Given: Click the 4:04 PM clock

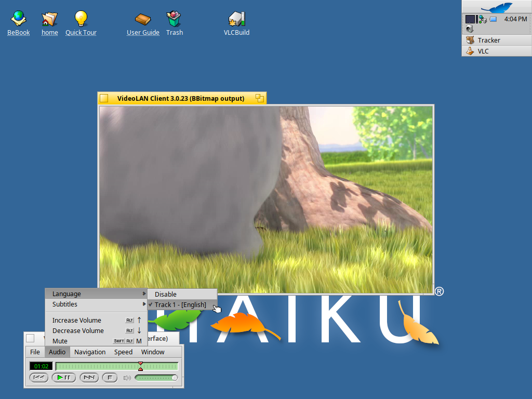Looking at the screenshot, I should (515, 19).
